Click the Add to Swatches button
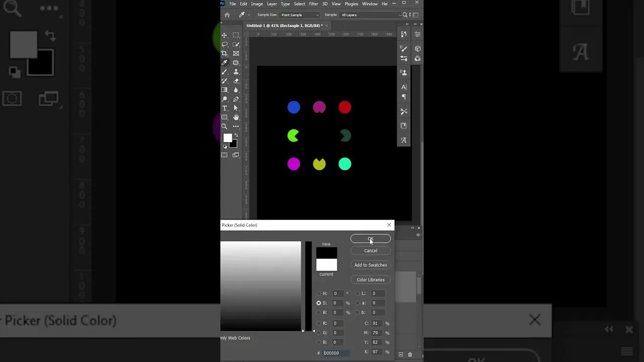 (x=370, y=265)
